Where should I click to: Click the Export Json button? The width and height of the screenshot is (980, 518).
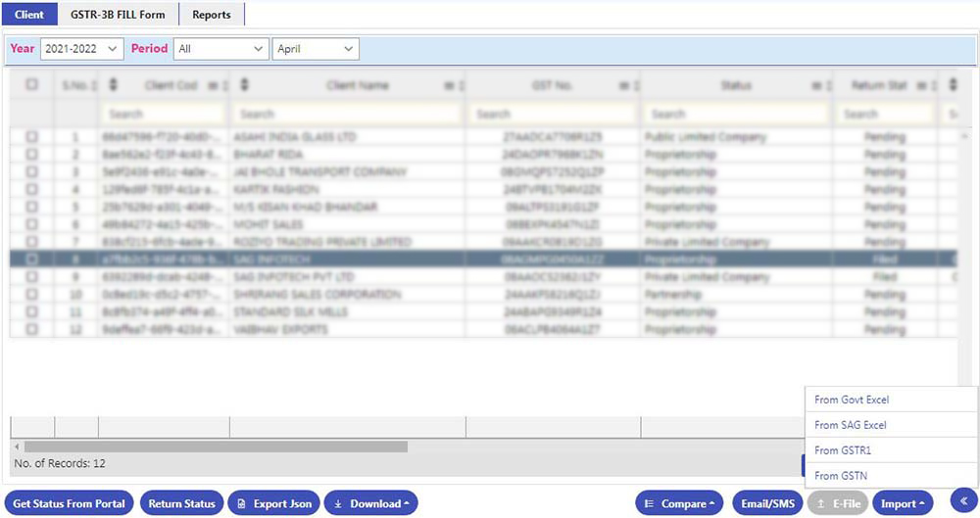pyautogui.click(x=273, y=503)
